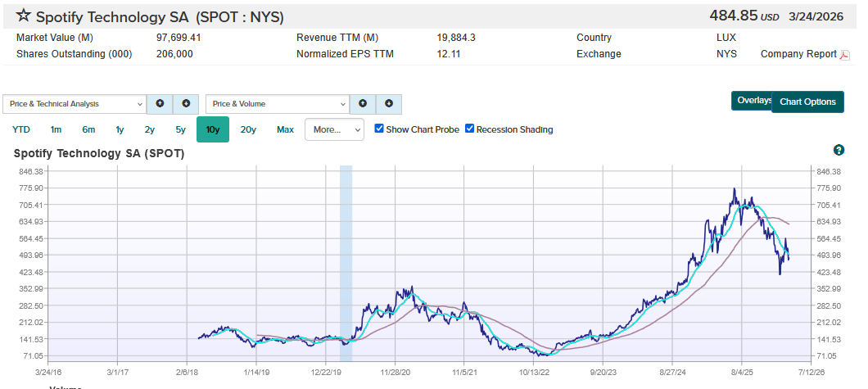Open the Overlays button

[751, 101]
